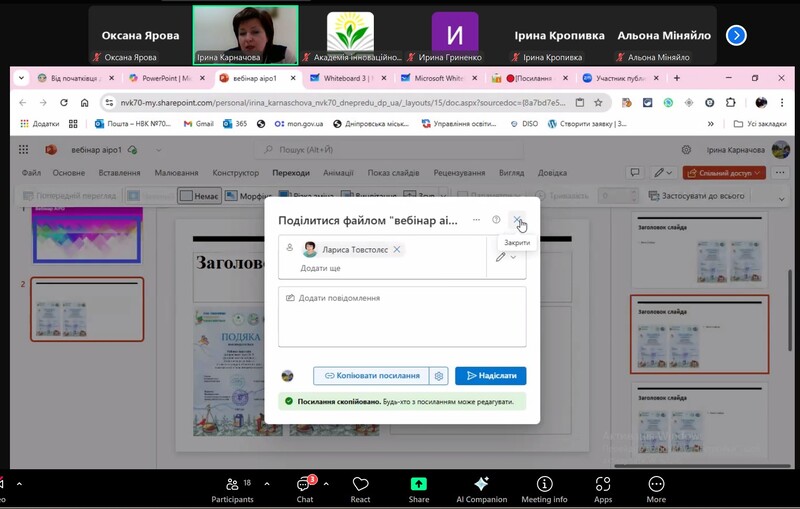Select slide 2 thumbnail in left panel
This screenshot has width=800, height=509.
[x=87, y=309]
